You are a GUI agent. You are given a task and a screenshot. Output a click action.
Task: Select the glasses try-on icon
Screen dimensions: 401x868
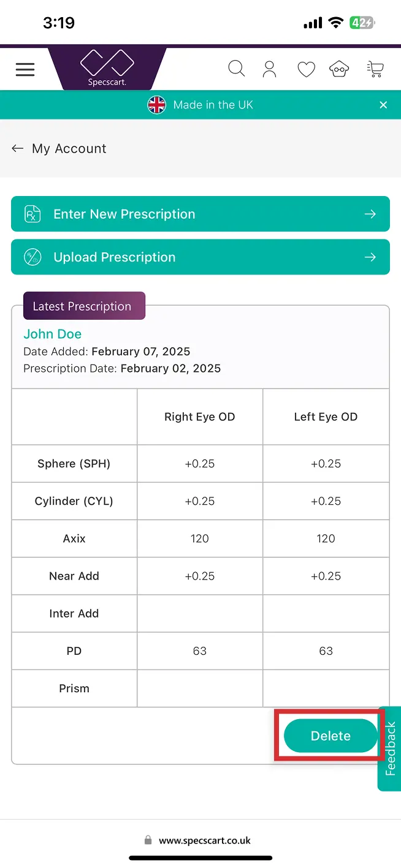point(339,69)
